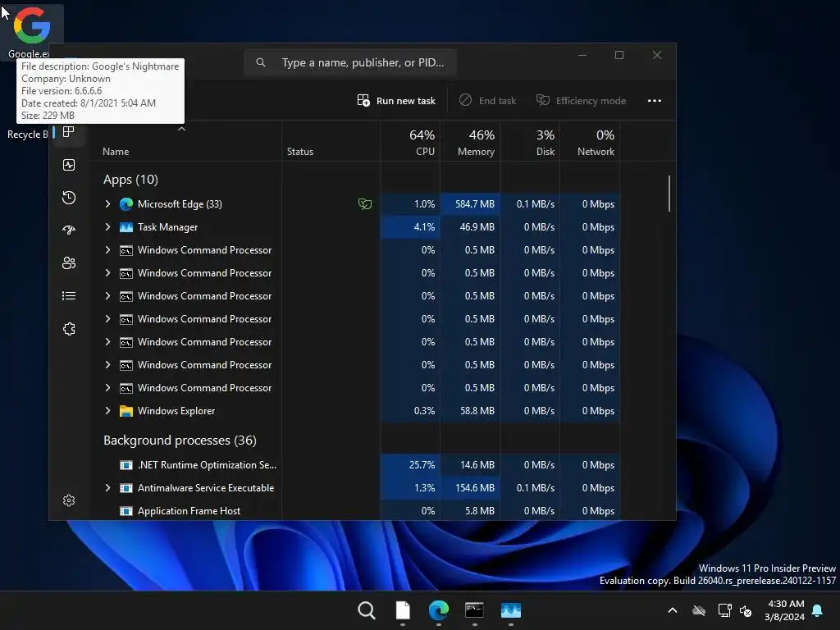Click the three-dot more options button
Viewport: 840px width, 630px height.
(654, 101)
